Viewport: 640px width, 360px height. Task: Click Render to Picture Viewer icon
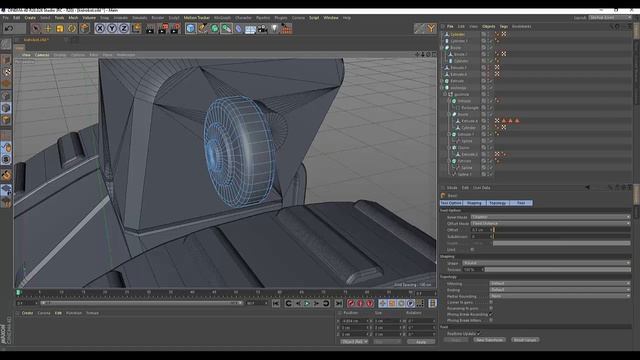tap(163, 28)
